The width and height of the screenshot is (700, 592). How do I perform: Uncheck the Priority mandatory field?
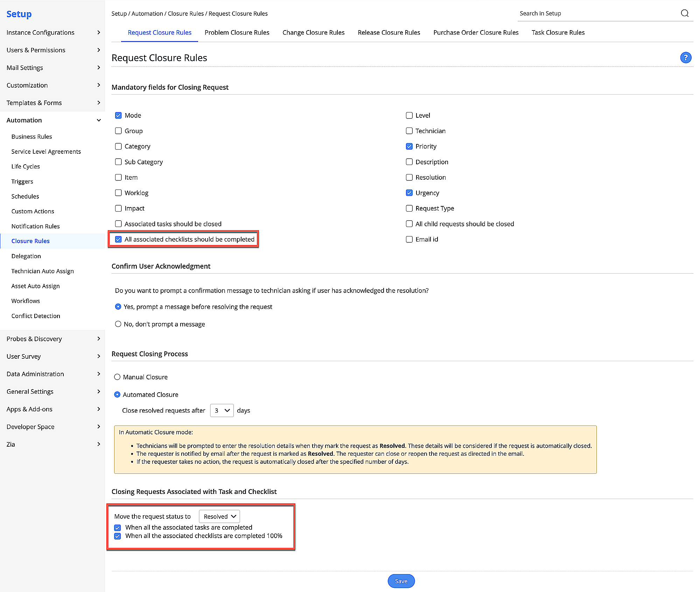[409, 146]
